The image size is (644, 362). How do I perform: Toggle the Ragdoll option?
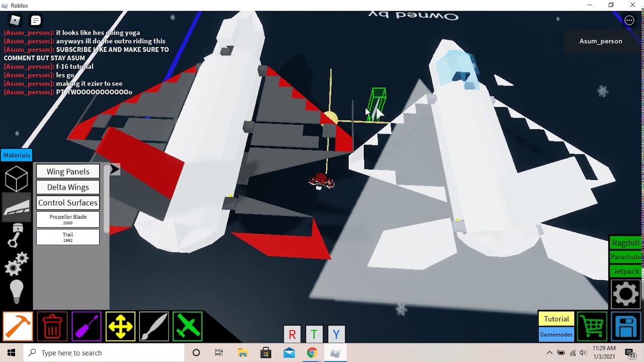coord(625,243)
